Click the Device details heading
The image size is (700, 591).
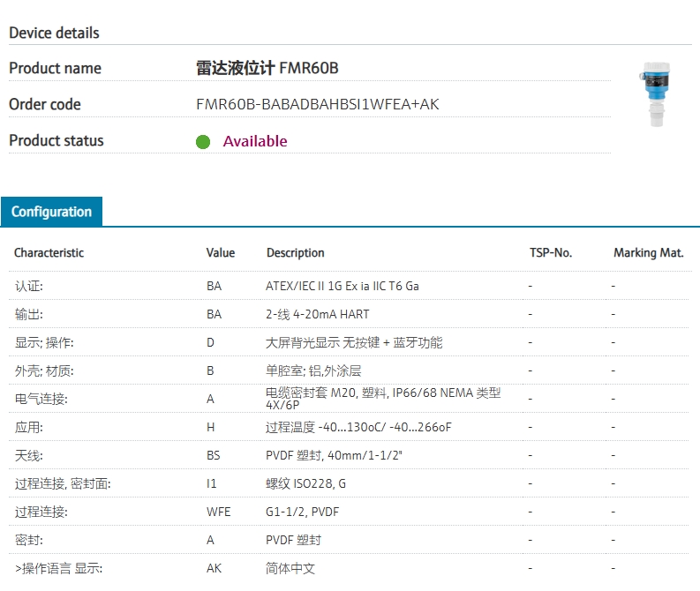click(x=54, y=33)
